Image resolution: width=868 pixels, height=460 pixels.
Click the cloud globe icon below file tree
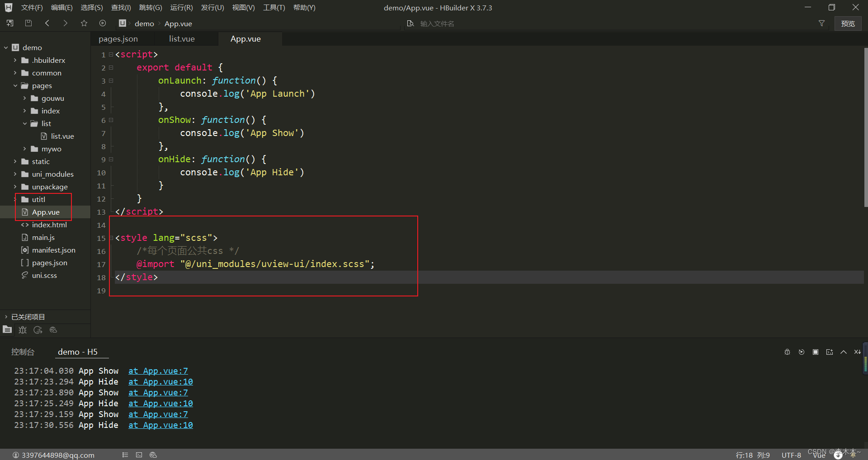[53, 330]
